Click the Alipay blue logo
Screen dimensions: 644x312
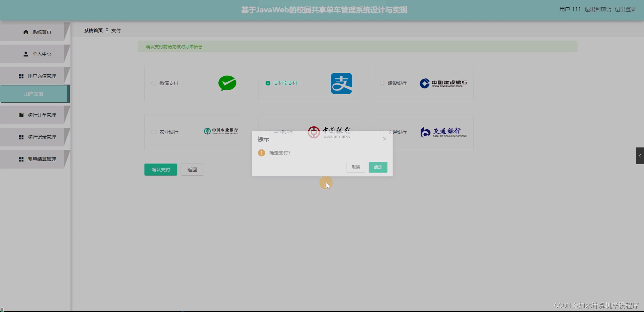tap(342, 83)
